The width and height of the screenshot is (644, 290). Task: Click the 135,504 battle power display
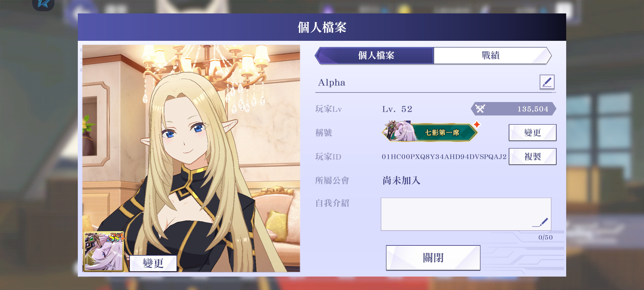pos(514,109)
